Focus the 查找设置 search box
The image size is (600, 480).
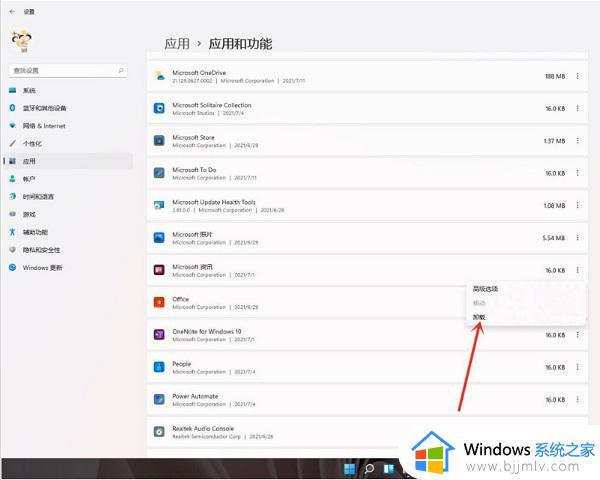68,70
